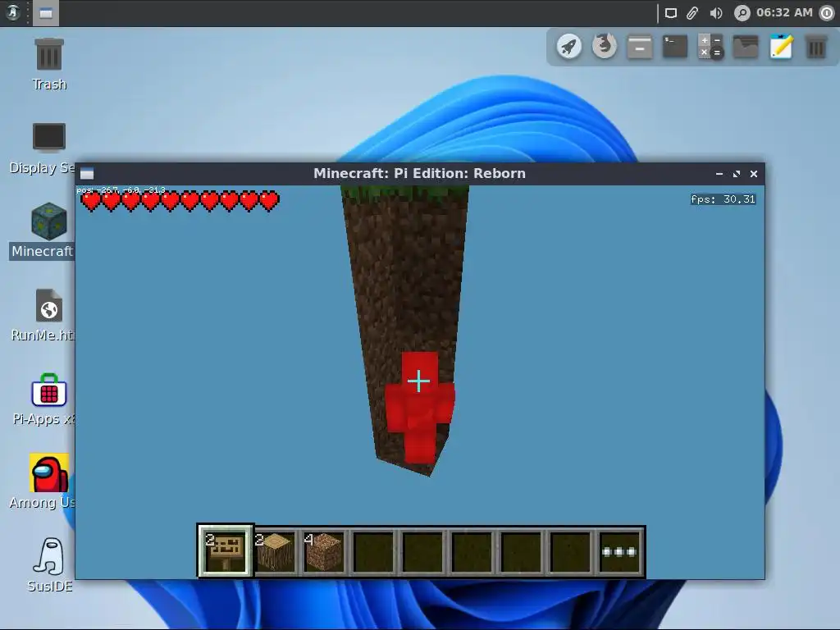This screenshot has height=630, width=840.
Task: Minimize the Minecraft Pi Edition window
Action: (719, 174)
